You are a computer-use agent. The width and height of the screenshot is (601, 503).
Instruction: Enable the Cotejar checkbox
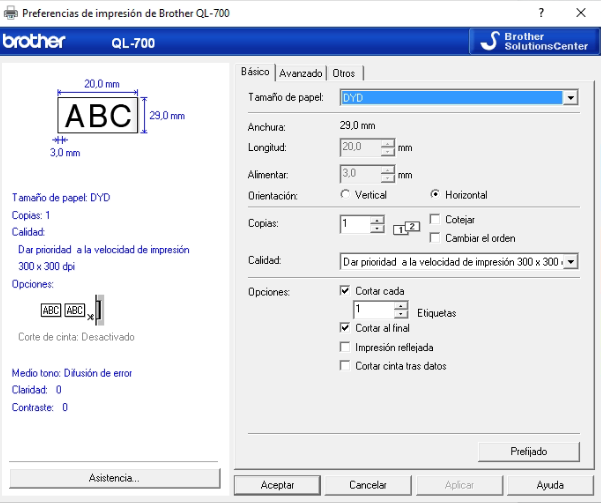click(435, 219)
